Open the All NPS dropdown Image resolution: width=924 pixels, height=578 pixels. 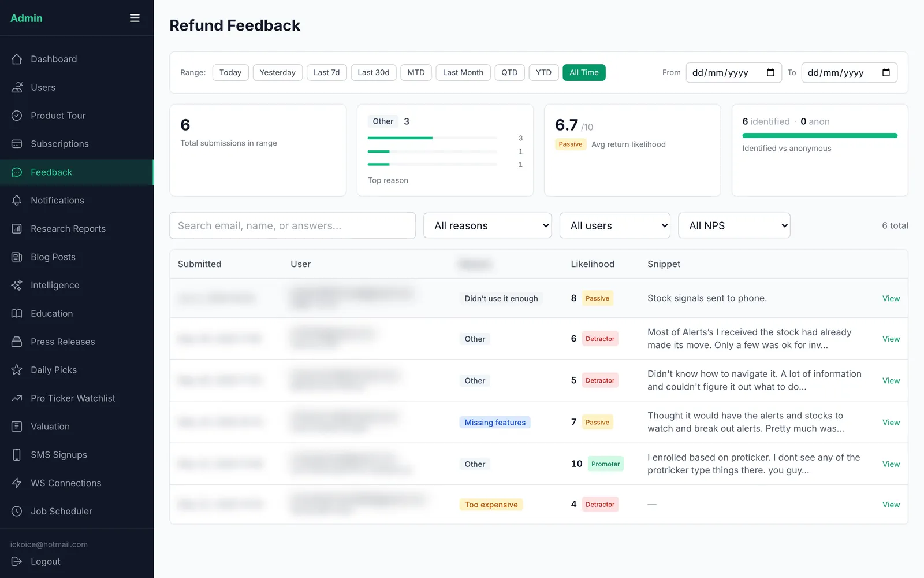734,225
